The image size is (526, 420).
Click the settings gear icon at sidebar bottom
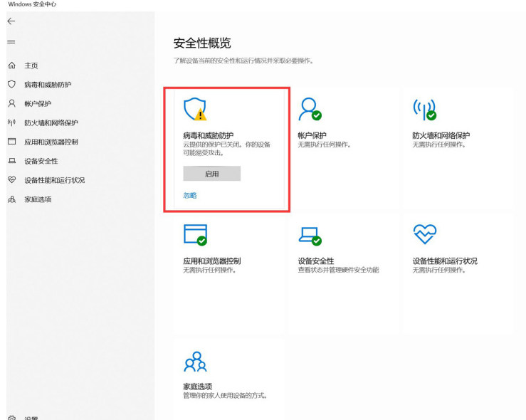(x=11, y=418)
